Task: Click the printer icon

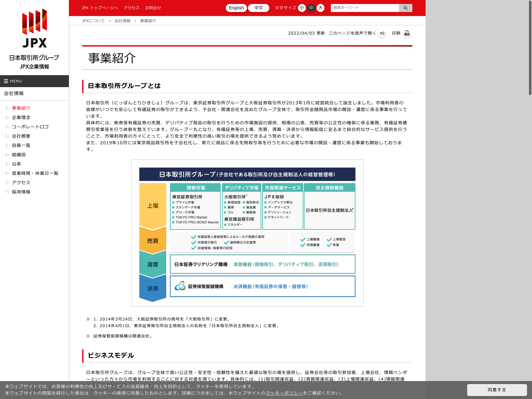Action: [x=407, y=33]
